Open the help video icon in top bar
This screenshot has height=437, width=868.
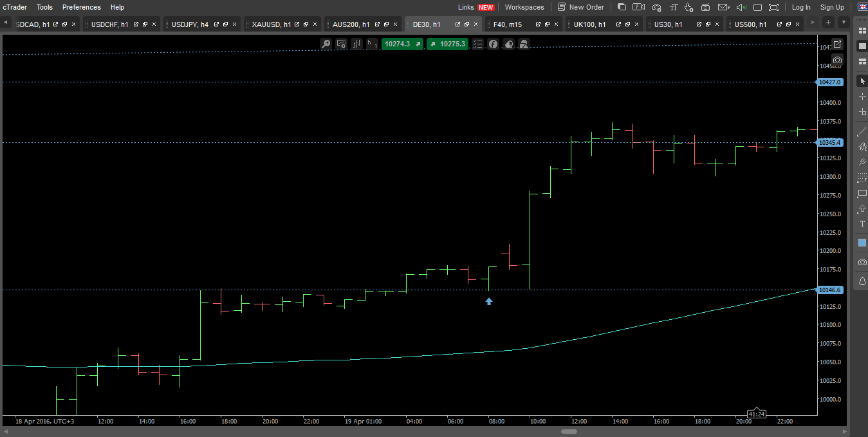(x=638, y=7)
